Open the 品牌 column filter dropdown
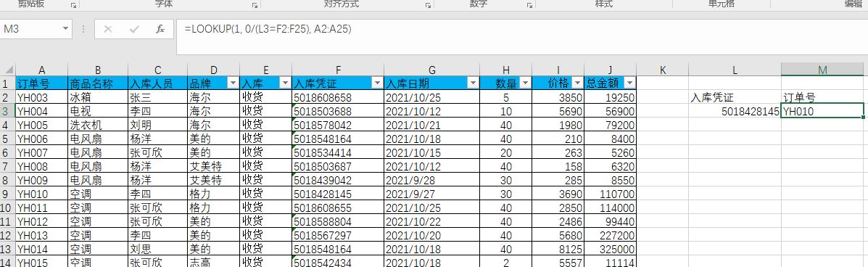The height and width of the screenshot is (267, 868). coord(232,83)
